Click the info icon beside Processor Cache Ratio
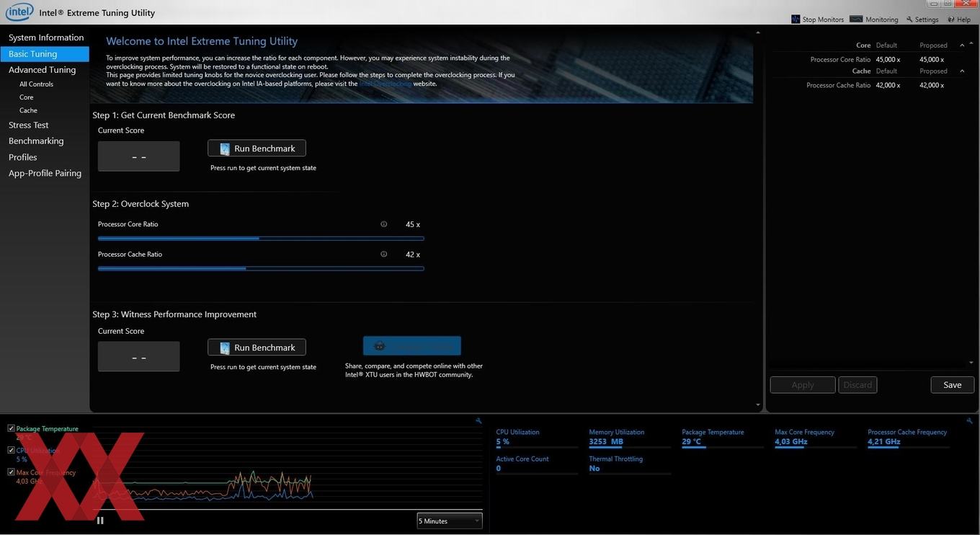Viewport: 980px width, 535px height. [383, 254]
